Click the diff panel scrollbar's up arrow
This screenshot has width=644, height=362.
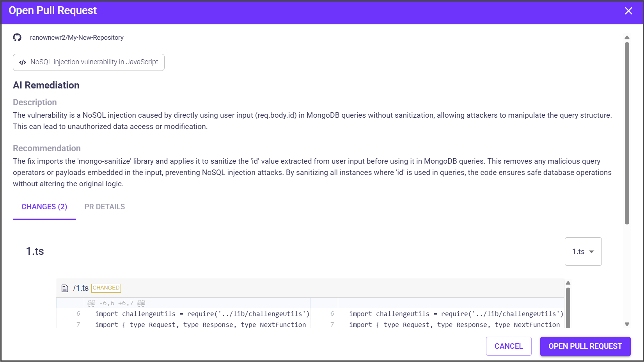[568, 283]
